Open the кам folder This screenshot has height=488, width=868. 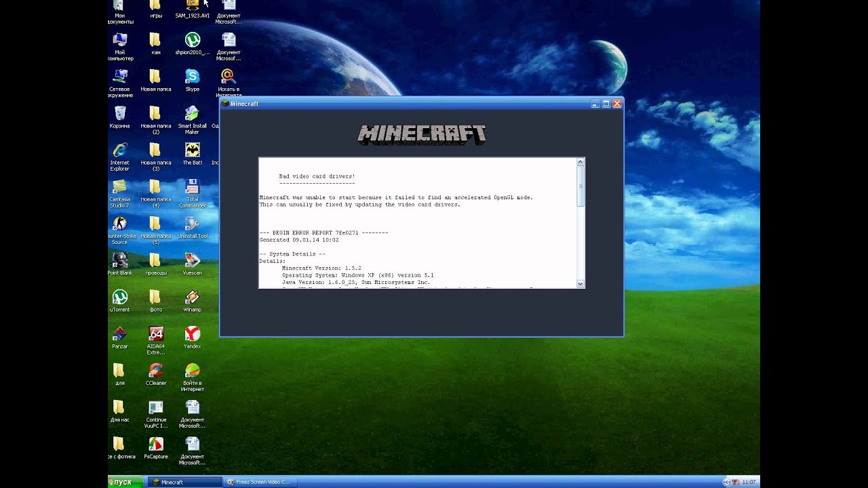coord(155,43)
